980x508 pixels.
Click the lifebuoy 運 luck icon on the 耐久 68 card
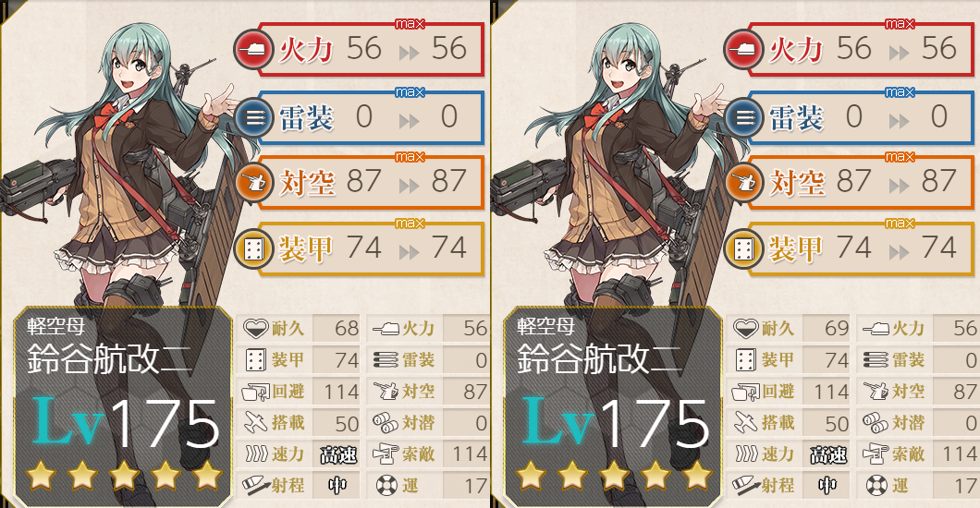click(x=386, y=486)
